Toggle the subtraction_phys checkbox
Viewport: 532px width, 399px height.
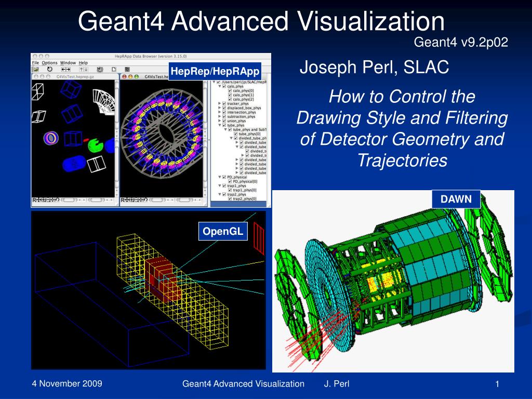click(224, 117)
